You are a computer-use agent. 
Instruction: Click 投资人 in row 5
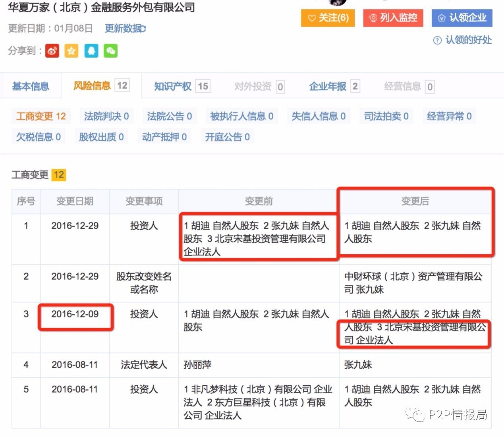click(144, 389)
